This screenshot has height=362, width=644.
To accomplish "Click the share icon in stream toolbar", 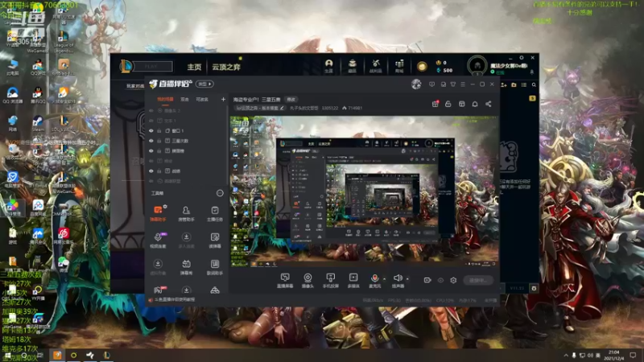I will (x=489, y=104).
